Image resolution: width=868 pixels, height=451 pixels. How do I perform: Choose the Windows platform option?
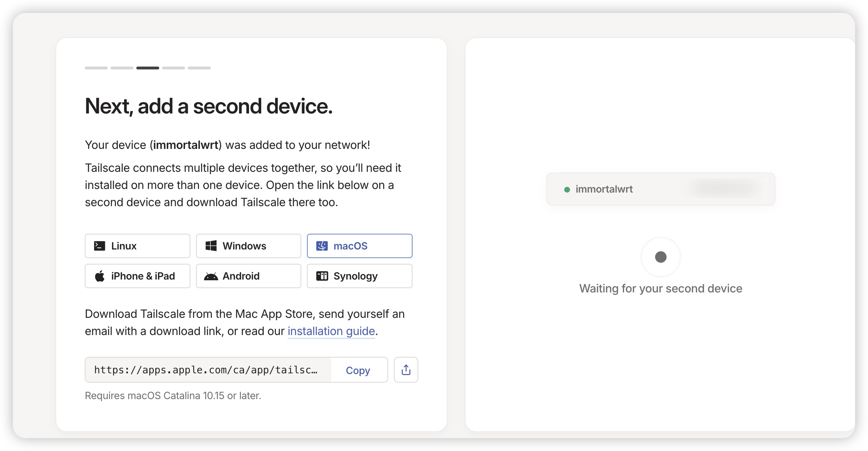[x=248, y=246]
